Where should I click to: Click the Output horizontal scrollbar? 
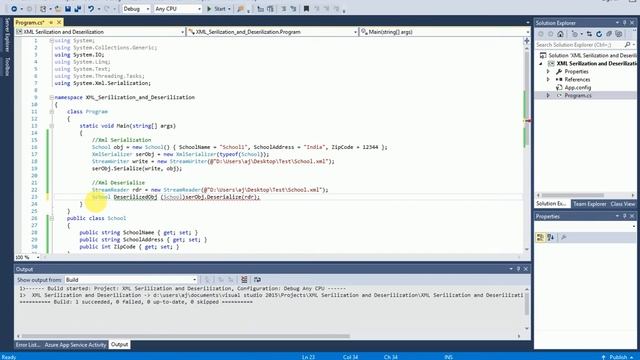click(186, 336)
